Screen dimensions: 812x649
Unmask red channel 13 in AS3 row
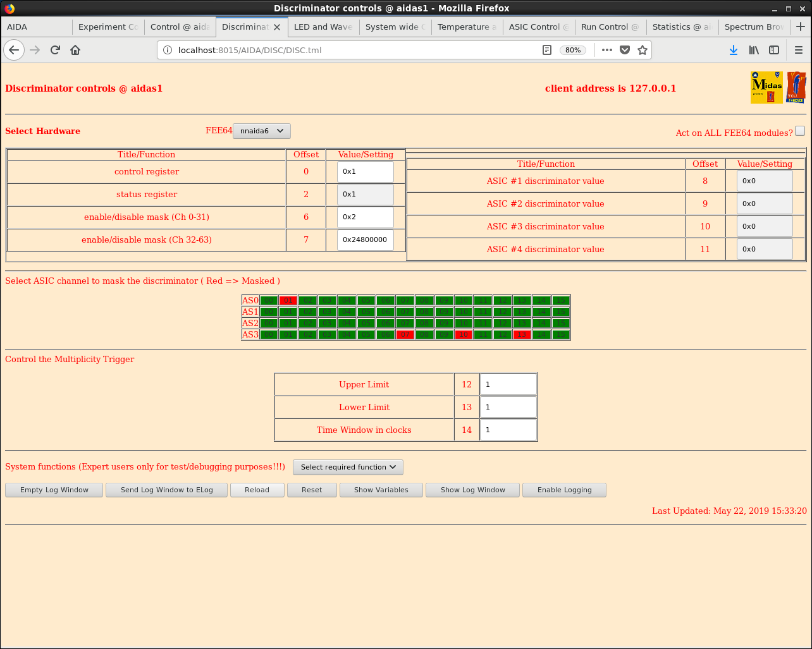521,335
